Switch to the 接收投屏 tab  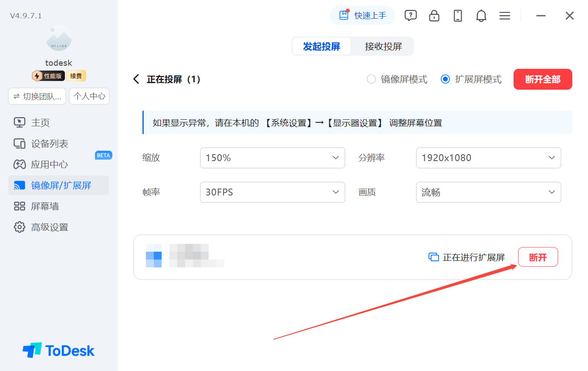tap(383, 46)
